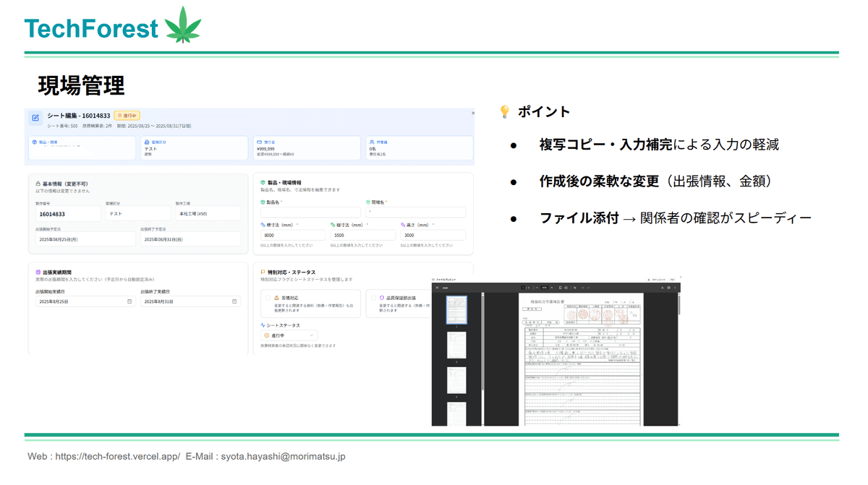Enable the 品質保証部出張 checkbox

pos(373,298)
